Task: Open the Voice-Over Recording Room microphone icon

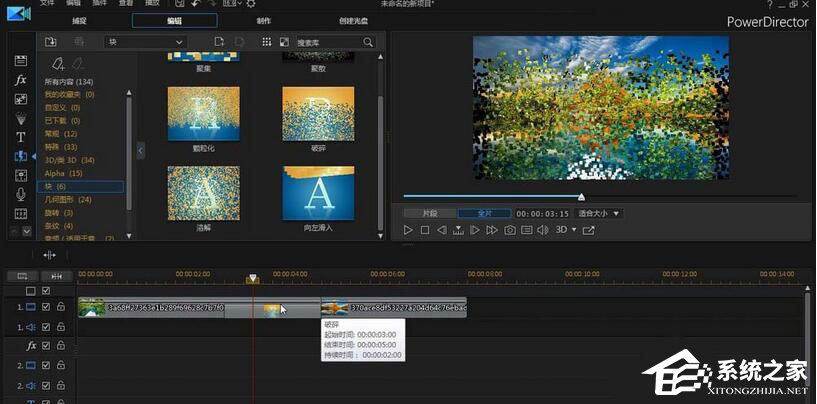Action: coord(20,194)
